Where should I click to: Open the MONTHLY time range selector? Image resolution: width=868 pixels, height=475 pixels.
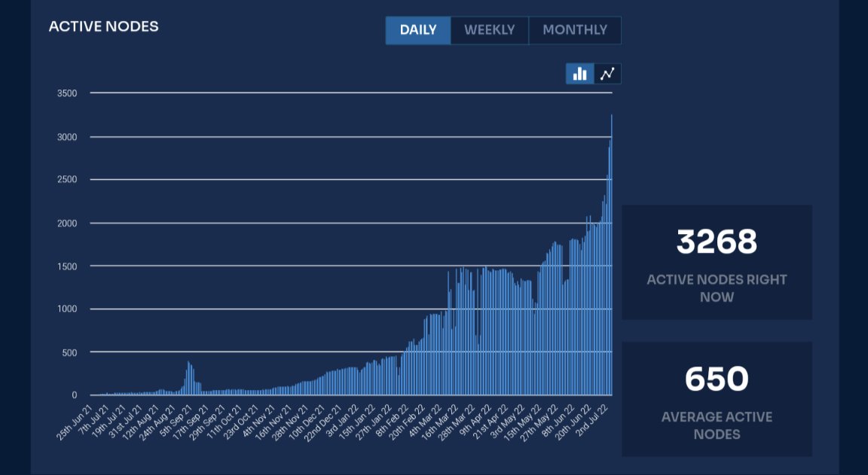(575, 30)
